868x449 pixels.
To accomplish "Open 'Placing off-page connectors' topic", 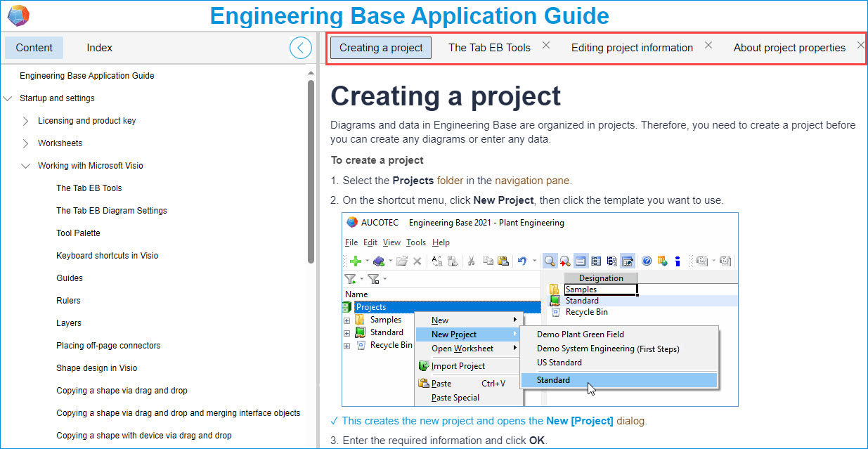I will pyautogui.click(x=108, y=346).
